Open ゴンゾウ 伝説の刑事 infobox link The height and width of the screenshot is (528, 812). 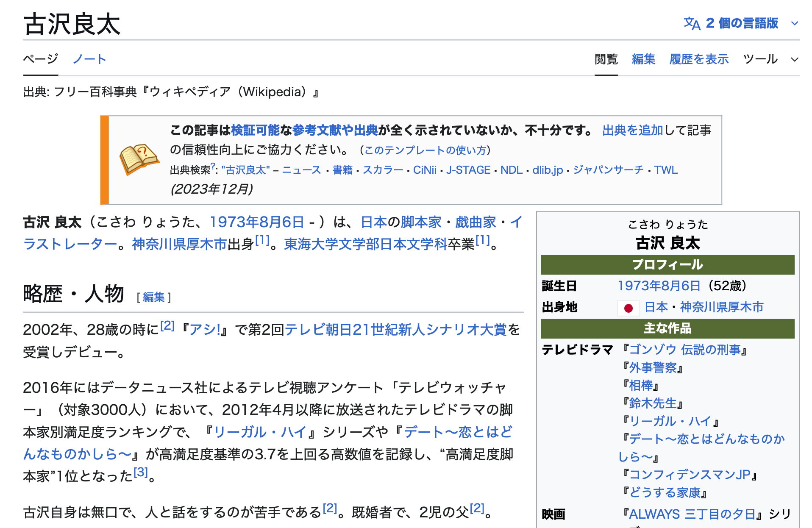point(685,350)
